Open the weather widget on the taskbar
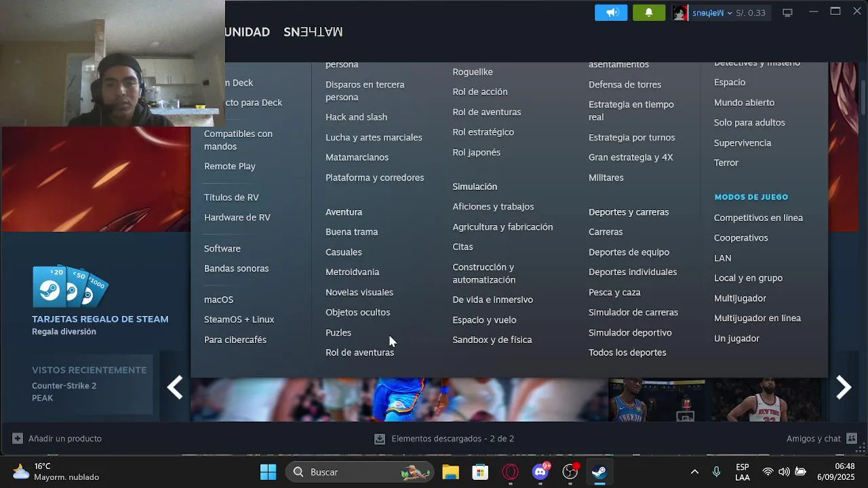This screenshot has height=488, width=868. point(56,472)
